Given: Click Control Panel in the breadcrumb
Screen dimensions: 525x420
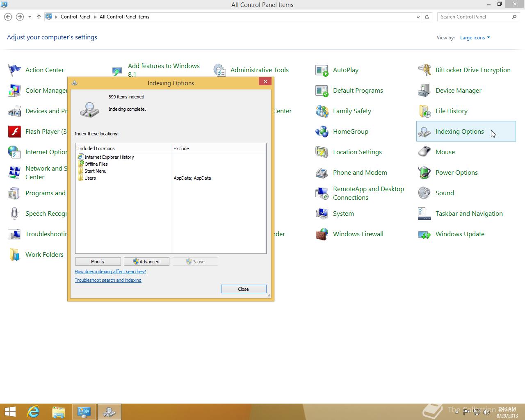Looking at the screenshot, I should pyautogui.click(x=75, y=17).
